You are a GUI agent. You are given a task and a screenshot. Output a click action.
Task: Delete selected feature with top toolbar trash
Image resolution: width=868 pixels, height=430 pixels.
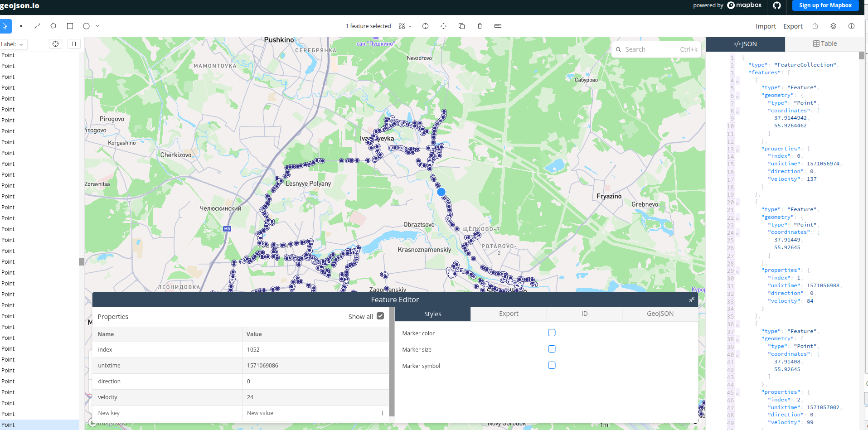click(480, 26)
